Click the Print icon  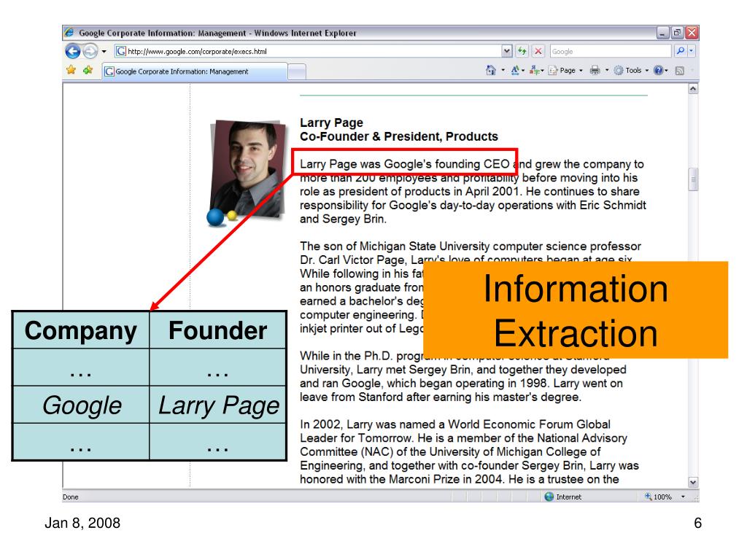tap(595, 71)
